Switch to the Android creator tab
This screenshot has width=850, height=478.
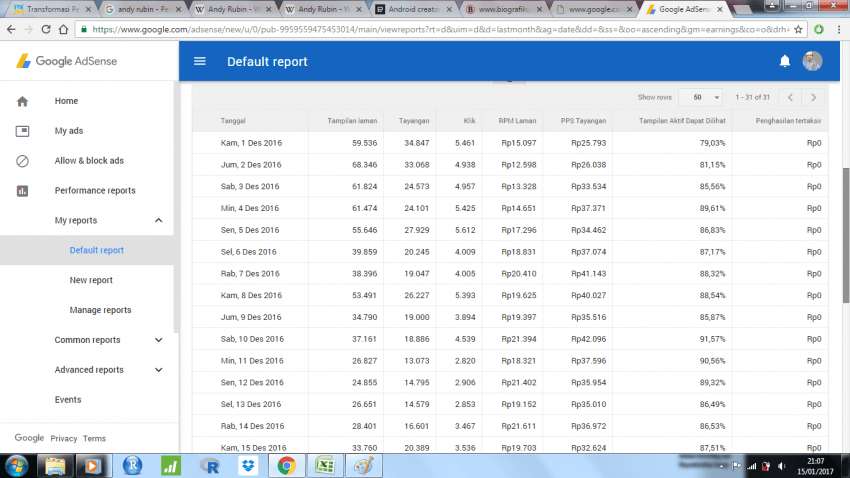coord(414,9)
